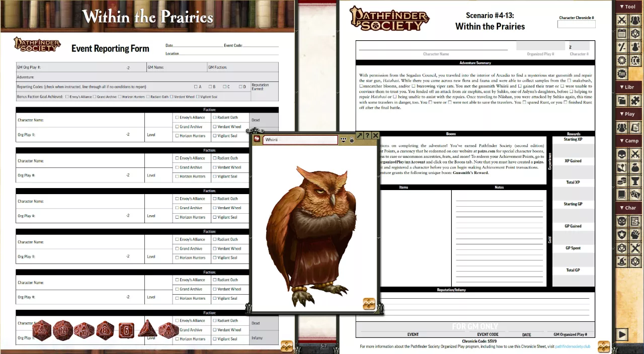Image resolution: width=644 pixels, height=354 pixels.
Task: Open the wizard hat Spells icon
Action: tap(622, 261)
